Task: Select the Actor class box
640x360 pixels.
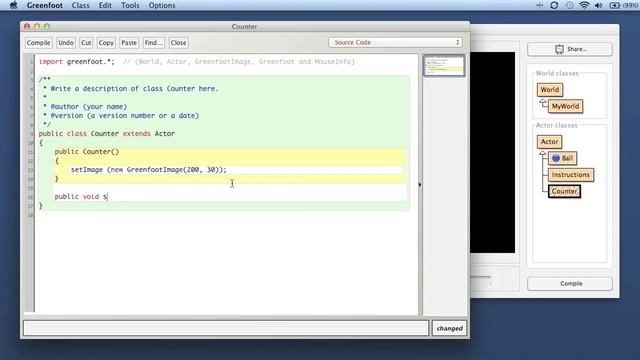Action: 549,142
